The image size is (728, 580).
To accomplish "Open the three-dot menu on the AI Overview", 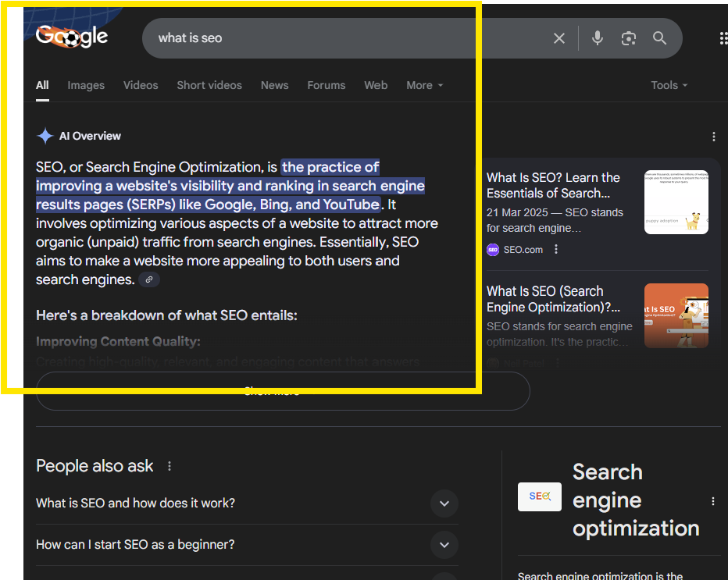I will (714, 136).
